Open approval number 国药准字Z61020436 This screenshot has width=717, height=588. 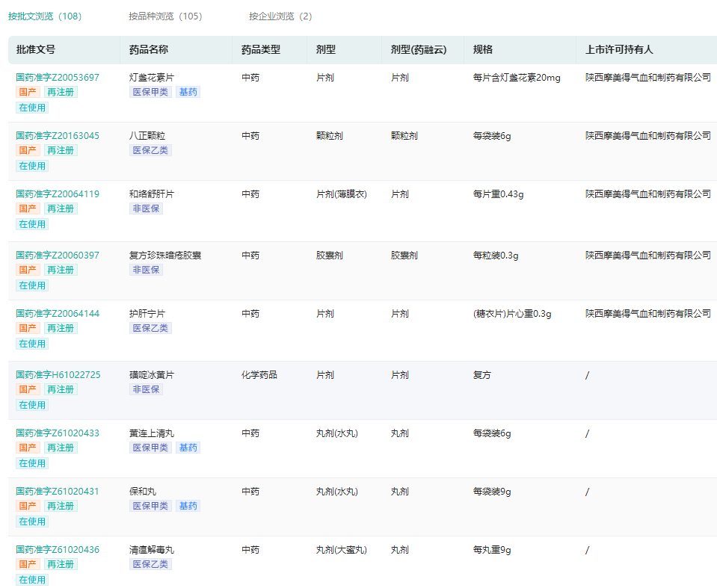point(58,550)
